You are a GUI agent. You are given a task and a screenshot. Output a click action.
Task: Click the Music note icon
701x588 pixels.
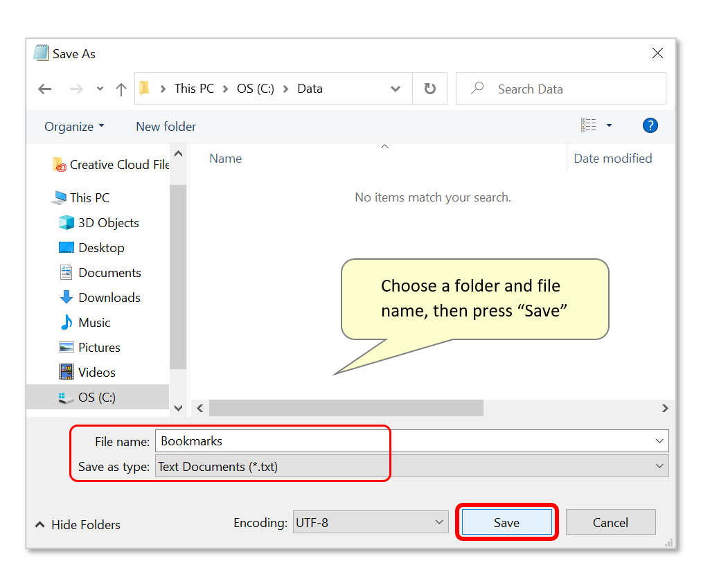[66, 322]
